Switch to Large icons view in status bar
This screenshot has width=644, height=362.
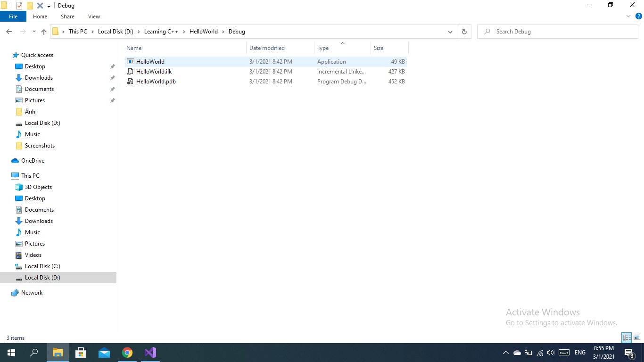point(637,337)
